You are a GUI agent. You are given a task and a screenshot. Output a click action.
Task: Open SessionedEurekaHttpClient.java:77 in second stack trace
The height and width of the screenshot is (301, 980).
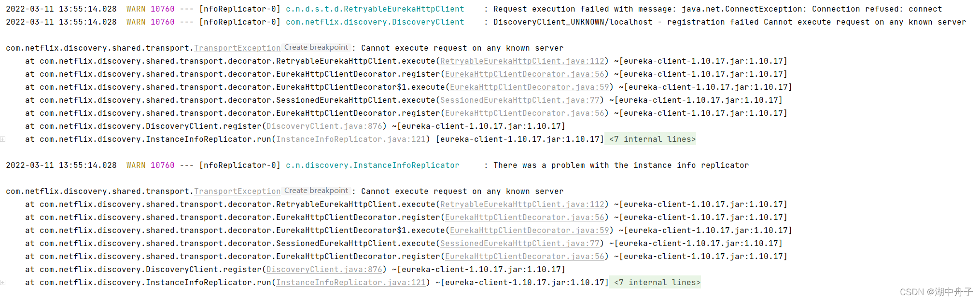(x=520, y=243)
